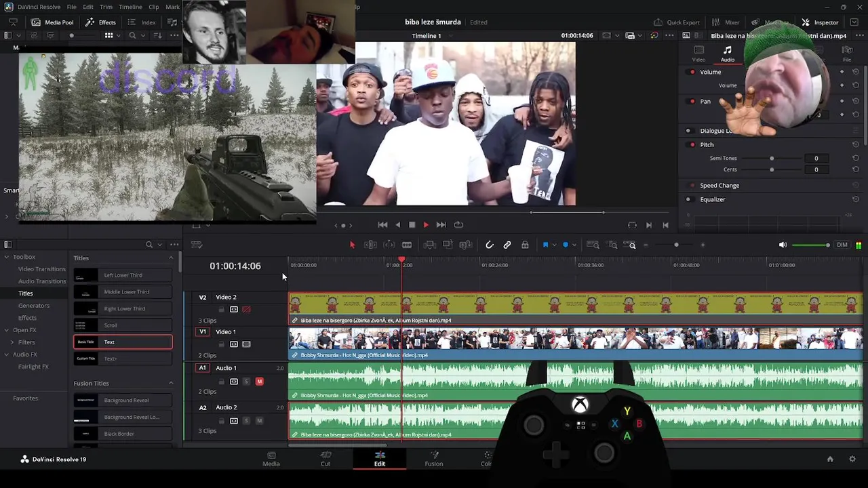Toggle Video 1 track enable icon
Screen dimensions: 868x488
[246, 344]
